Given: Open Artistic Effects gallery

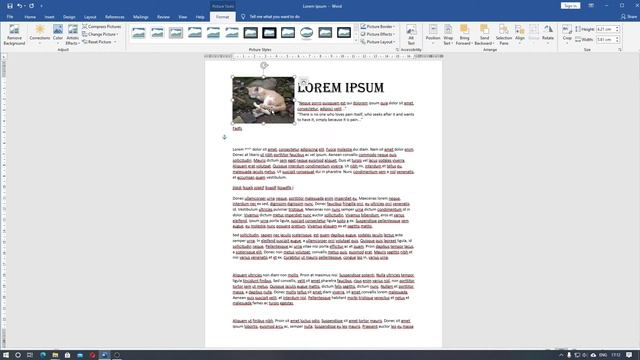Looking at the screenshot, I should [72, 35].
